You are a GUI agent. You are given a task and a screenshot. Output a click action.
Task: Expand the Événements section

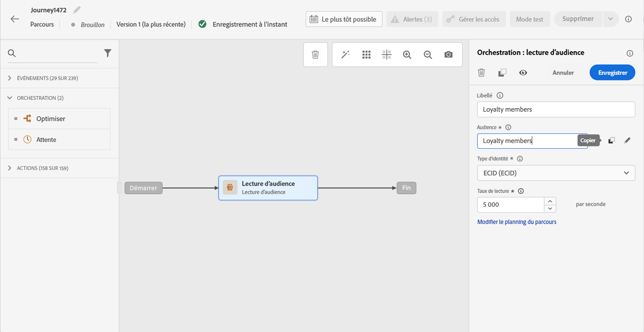pos(9,78)
